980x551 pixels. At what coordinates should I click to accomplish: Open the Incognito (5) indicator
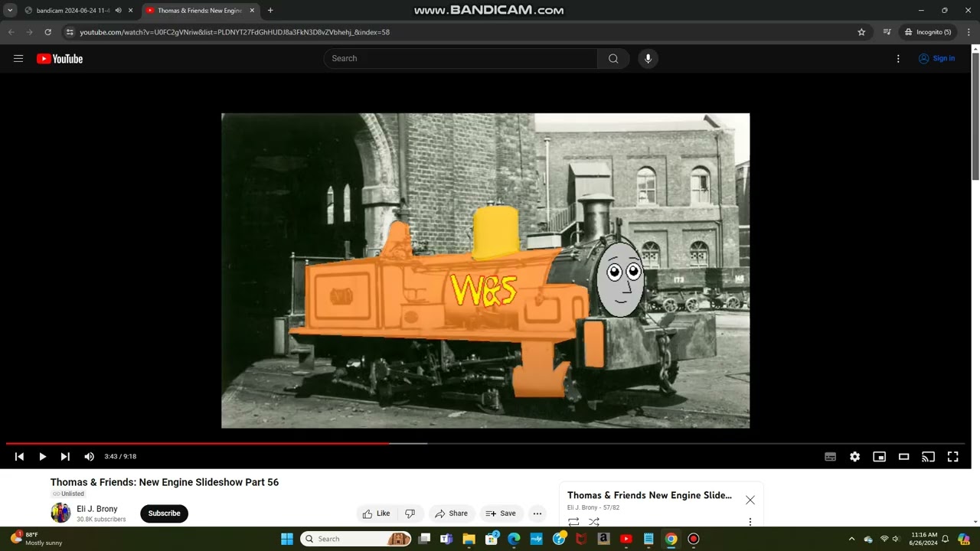[927, 32]
